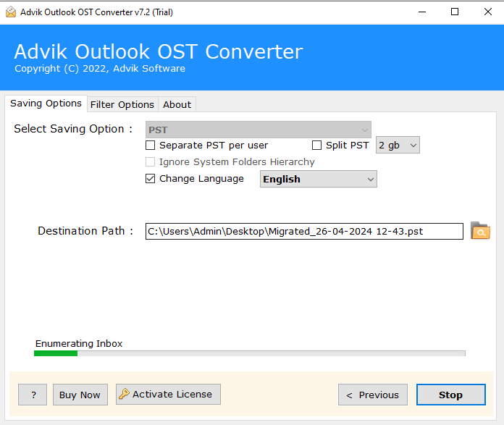Stop the conversion with Stop button
Screen dimensions: 504x425
pos(450,395)
